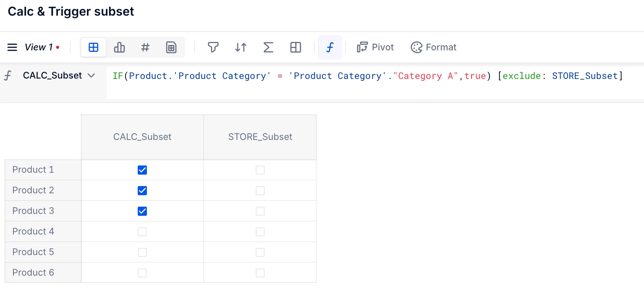Screen dimensions: 644x289
Task: Check CALC_Subset for Product 4
Action: [x=142, y=232]
